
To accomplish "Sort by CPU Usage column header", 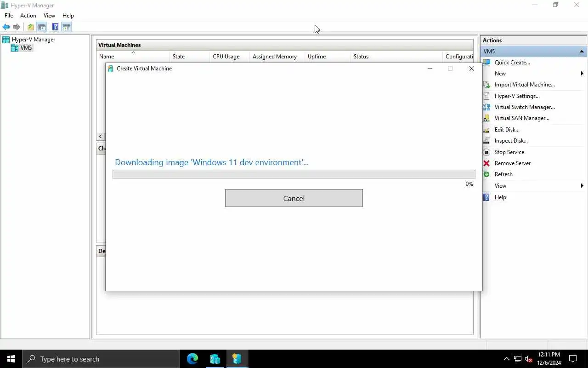I will click(x=230, y=57).
